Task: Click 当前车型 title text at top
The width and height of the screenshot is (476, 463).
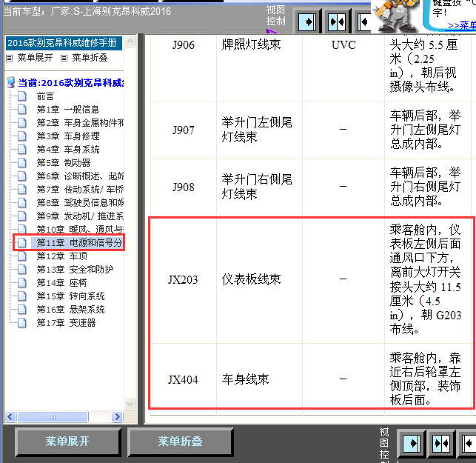Action: 87,12
